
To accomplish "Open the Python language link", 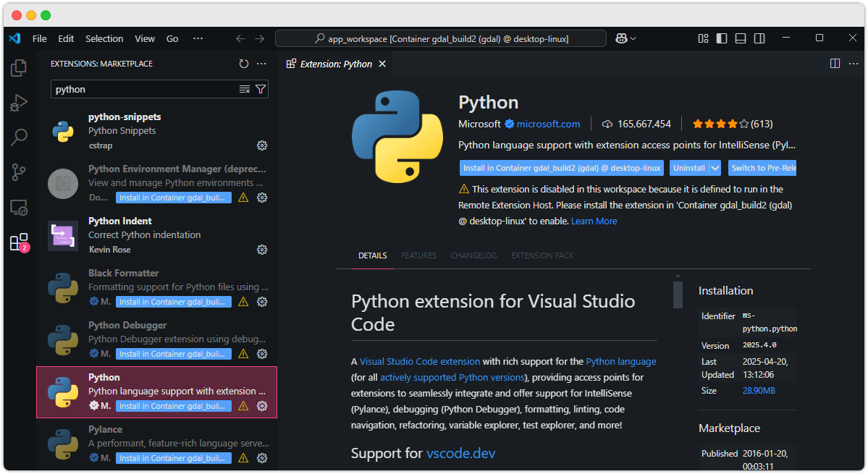I will point(621,362).
